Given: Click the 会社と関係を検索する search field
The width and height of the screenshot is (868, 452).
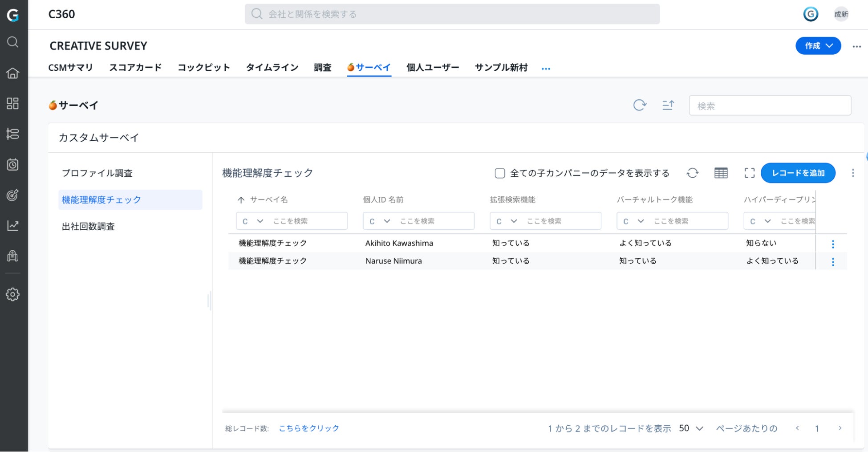Looking at the screenshot, I should tap(452, 14).
